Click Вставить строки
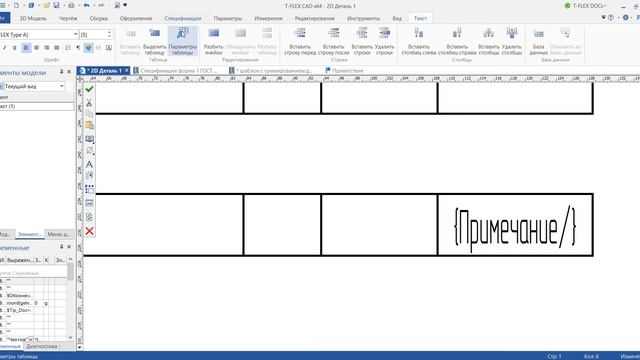Screen dimensions: 640x360 click(362, 41)
